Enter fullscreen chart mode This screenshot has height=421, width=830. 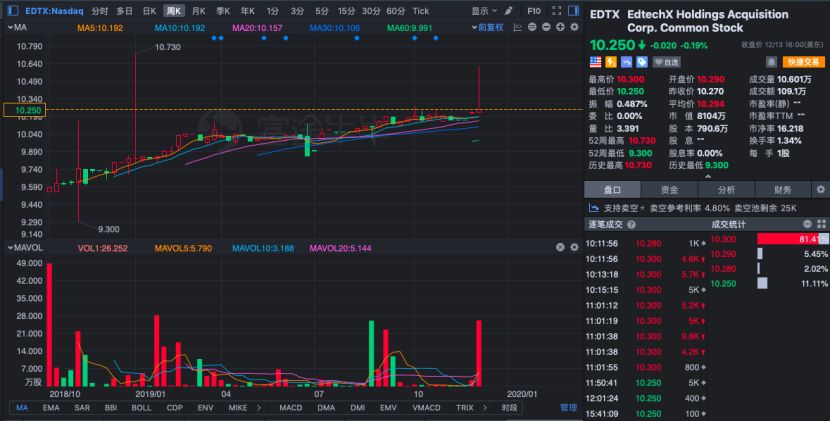click(556, 11)
